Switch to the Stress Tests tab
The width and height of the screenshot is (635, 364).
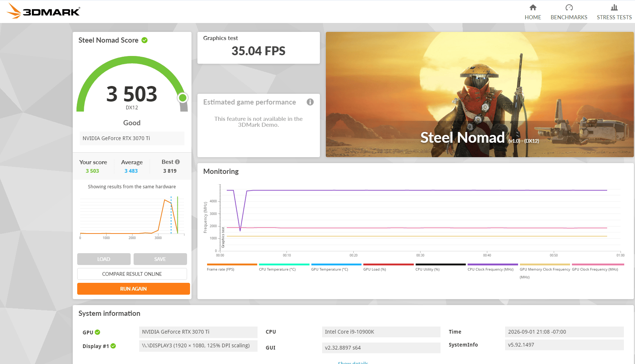[x=614, y=12]
